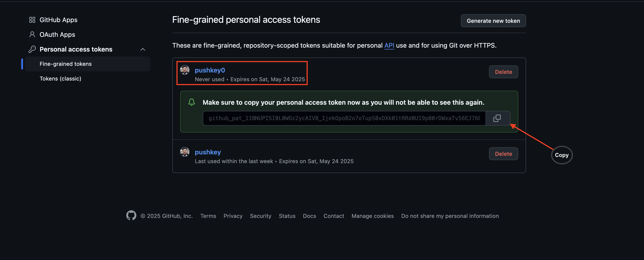This screenshot has width=644, height=260.
Task: Click inside the github_pat token field
Action: (344, 118)
